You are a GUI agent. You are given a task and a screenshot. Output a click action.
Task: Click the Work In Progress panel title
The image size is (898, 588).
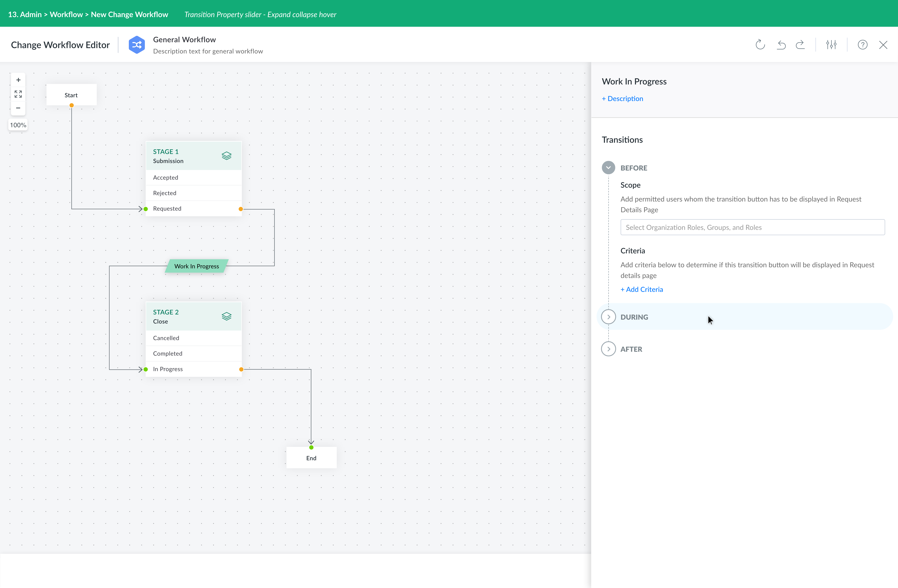pos(634,82)
